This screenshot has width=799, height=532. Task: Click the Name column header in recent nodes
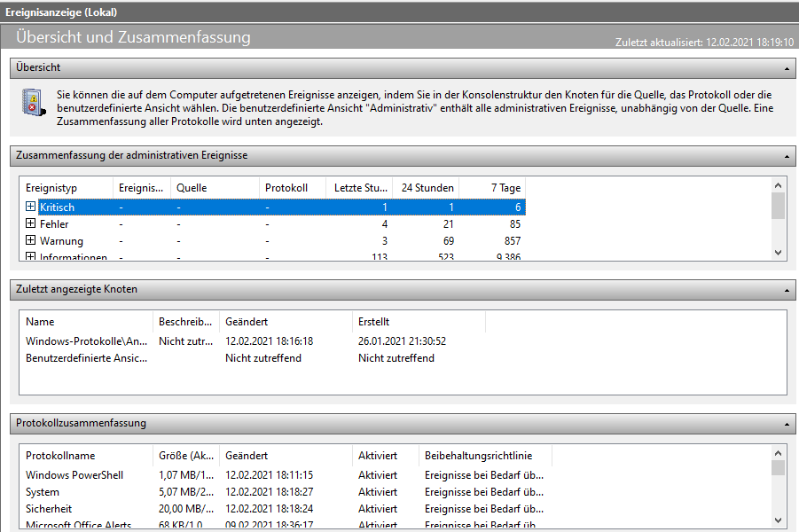pyautogui.click(x=86, y=322)
